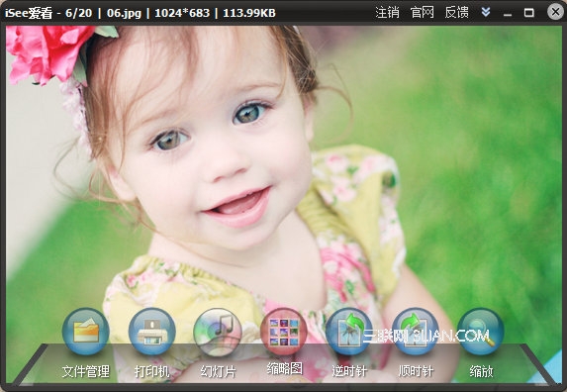The width and height of the screenshot is (567, 392).
Task: Click the 缩放 label text
Action: [481, 371]
